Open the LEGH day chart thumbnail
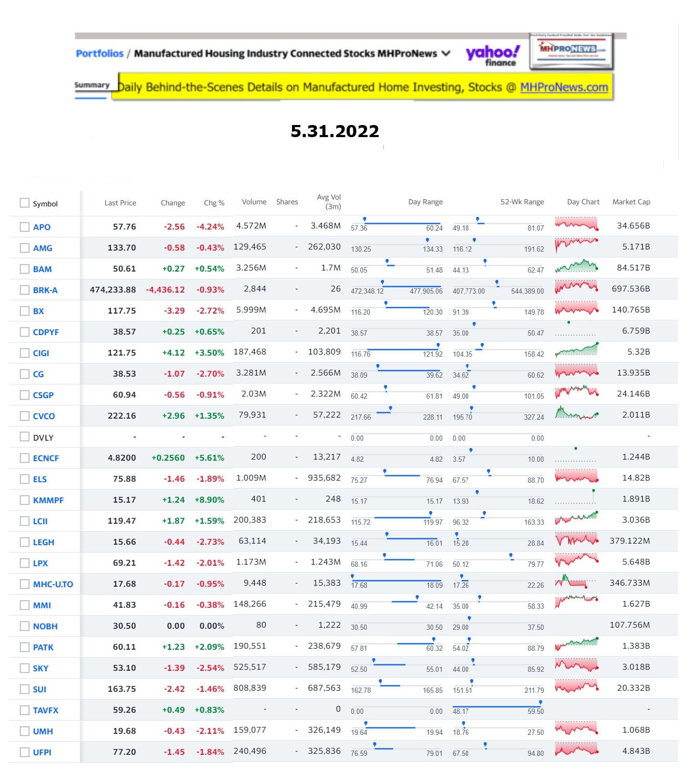700x769 pixels. 577,539
